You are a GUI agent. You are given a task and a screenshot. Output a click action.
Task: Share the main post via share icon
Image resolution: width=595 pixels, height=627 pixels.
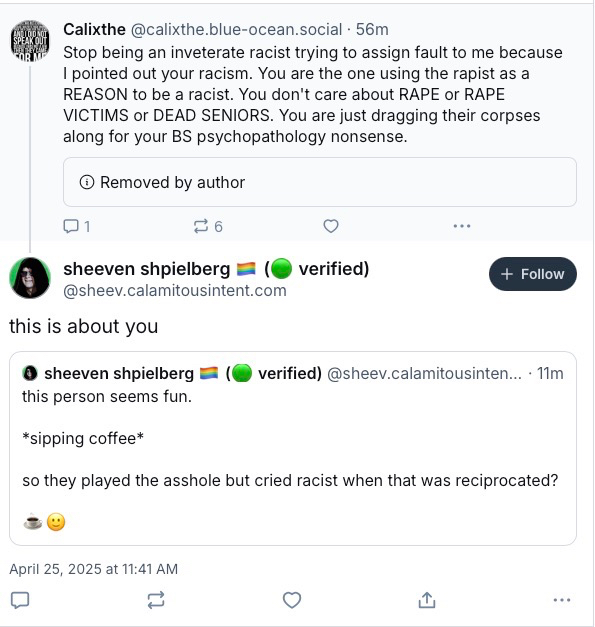coord(427,600)
